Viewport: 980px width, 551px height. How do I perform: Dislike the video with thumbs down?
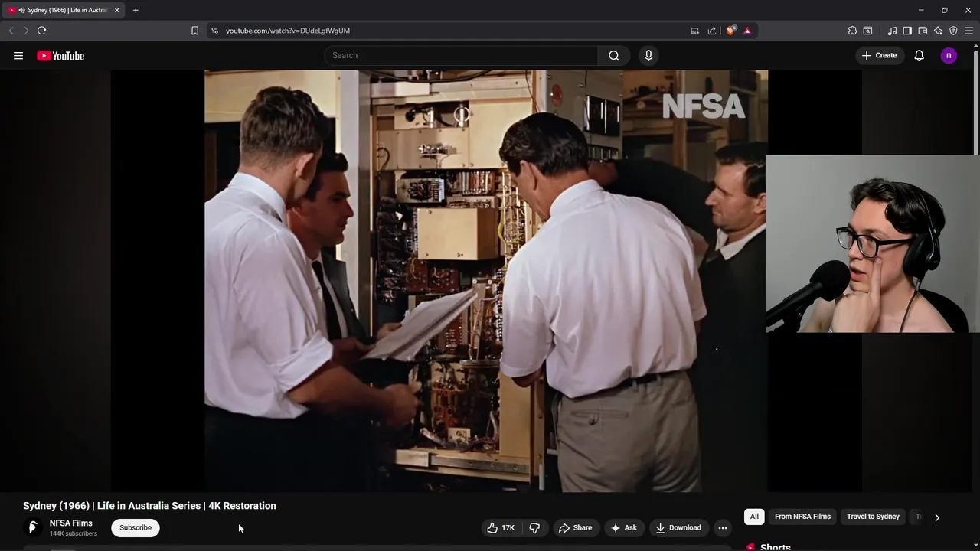[534, 527]
